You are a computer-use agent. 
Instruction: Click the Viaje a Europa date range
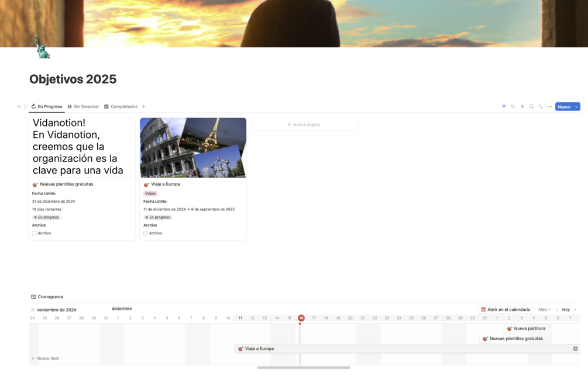point(189,209)
